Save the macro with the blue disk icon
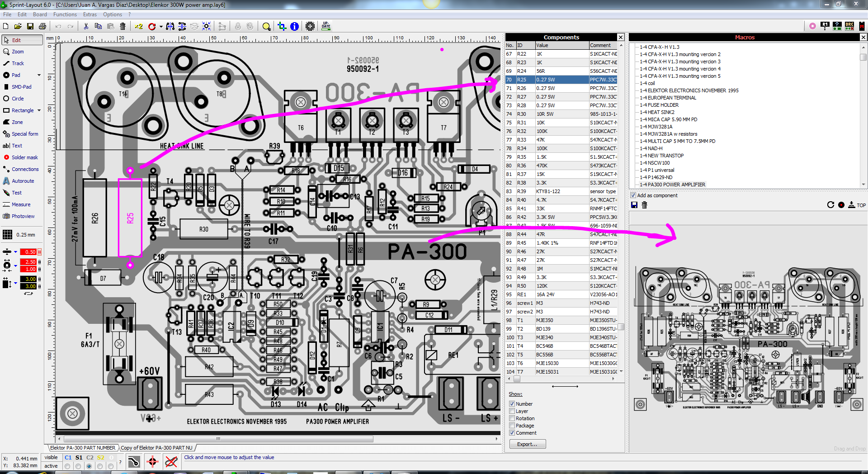This screenshot has width=868, height=474. pyautogui.click(x=634, y=205)
